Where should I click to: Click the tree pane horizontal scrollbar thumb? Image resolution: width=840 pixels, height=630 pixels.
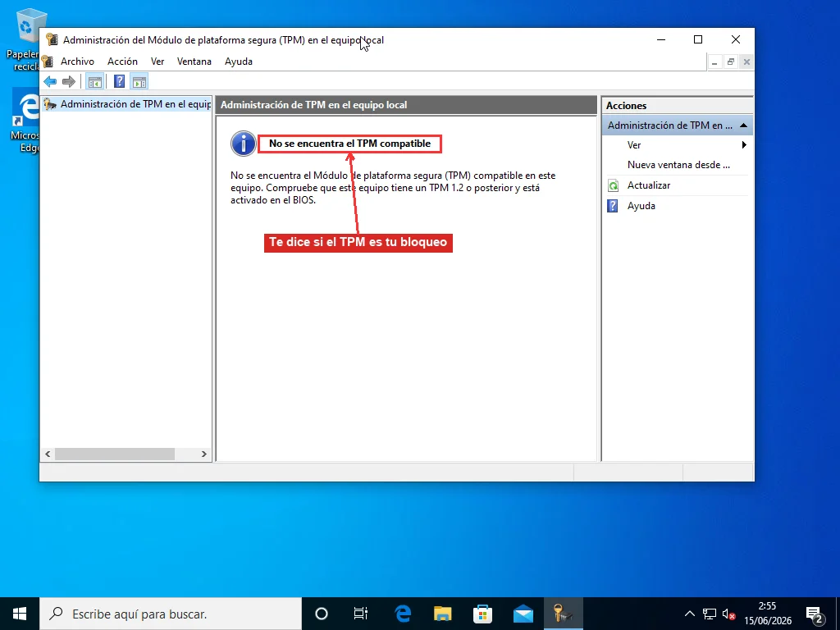(x=115, y=454)
